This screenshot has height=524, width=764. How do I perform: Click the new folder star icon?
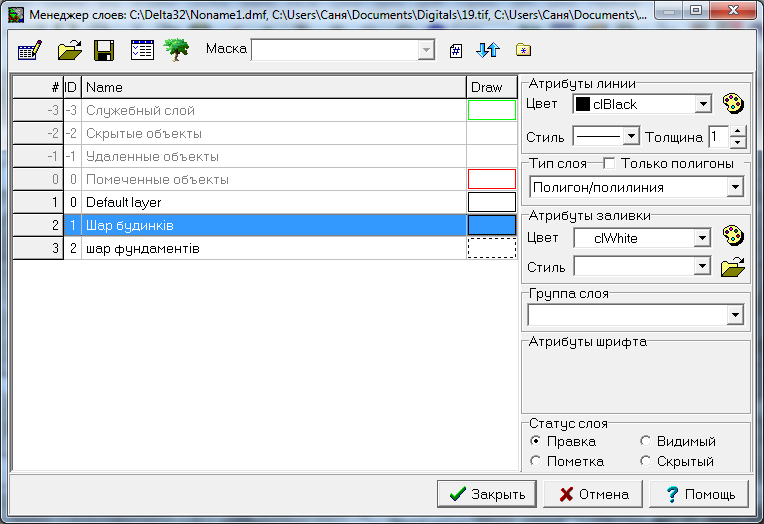pyautogui.click(x=523, y=50)
